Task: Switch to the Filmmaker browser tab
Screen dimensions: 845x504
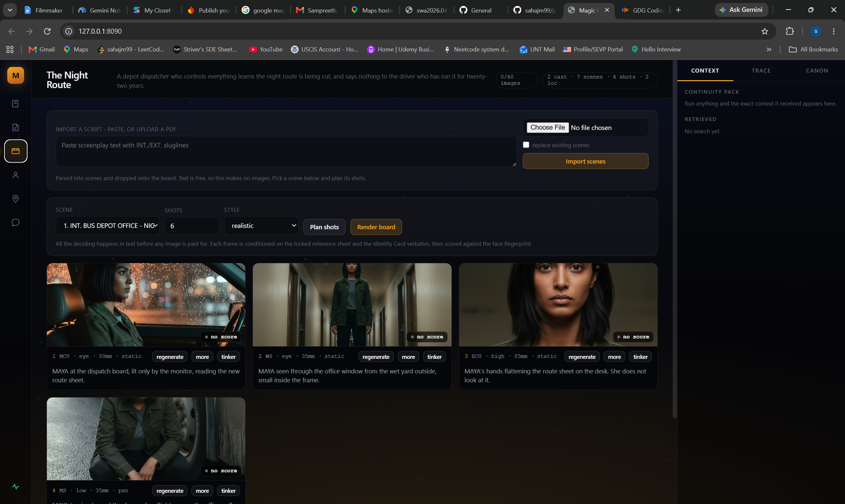Action: [x=45, y=10]
